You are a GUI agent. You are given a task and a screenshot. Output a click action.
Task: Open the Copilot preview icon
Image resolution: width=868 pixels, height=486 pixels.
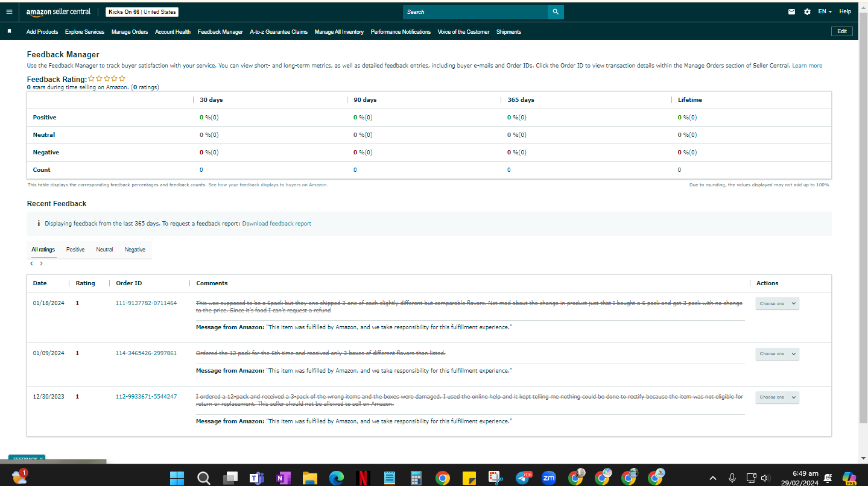849,478
